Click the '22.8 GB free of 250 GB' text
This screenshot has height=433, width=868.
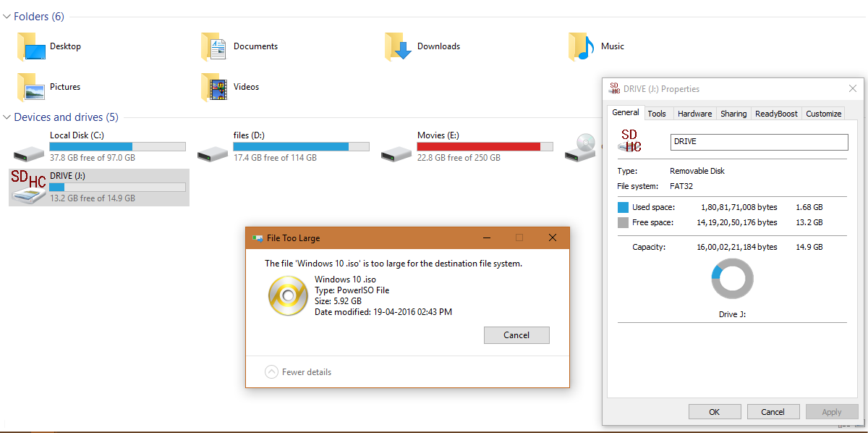pyautogui.click(x=459, y=158)
